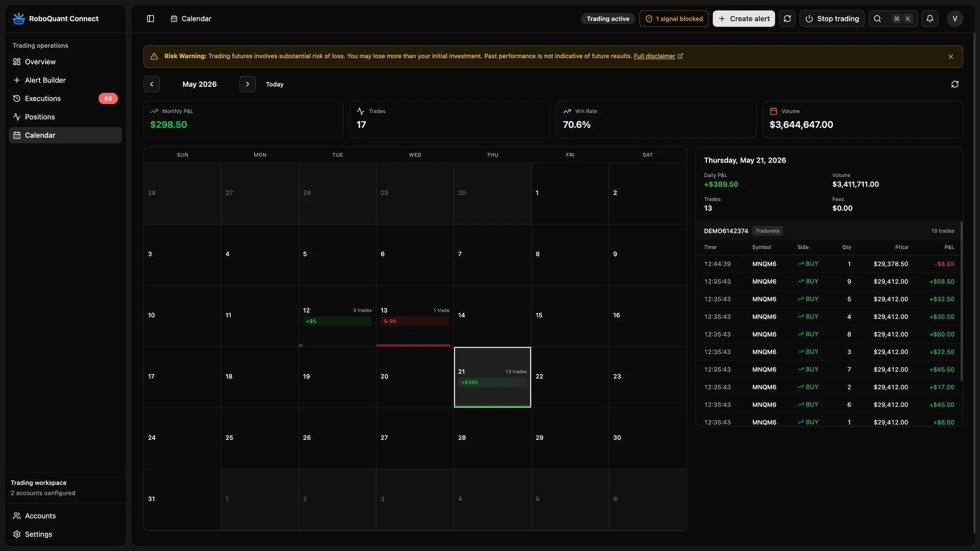Open the user avatar V menu
The width and height of the screenshot is (980, 551).
955,19
